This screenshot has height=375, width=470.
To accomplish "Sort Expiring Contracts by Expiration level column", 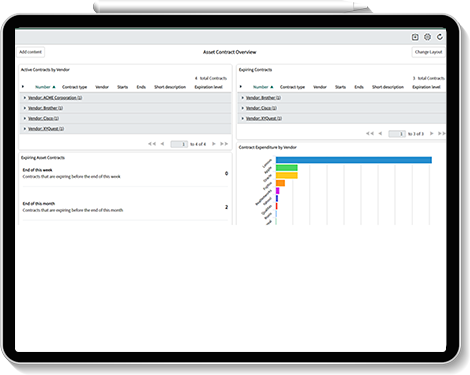I will (427, 87).
